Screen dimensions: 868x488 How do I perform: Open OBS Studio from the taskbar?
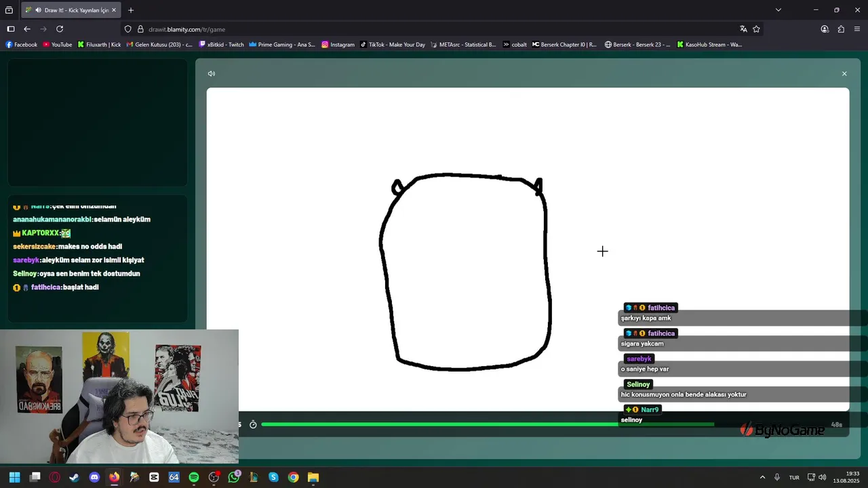(214, 477)
